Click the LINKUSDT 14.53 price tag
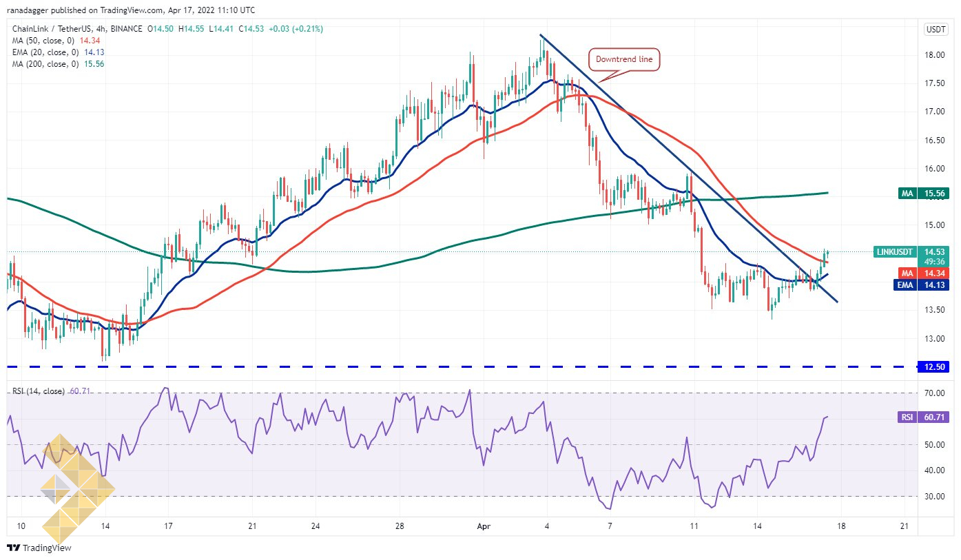 (x=912, y=256)
